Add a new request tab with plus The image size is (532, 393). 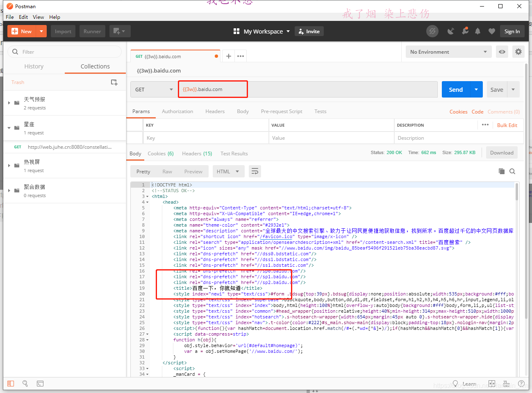click(229, 56)
